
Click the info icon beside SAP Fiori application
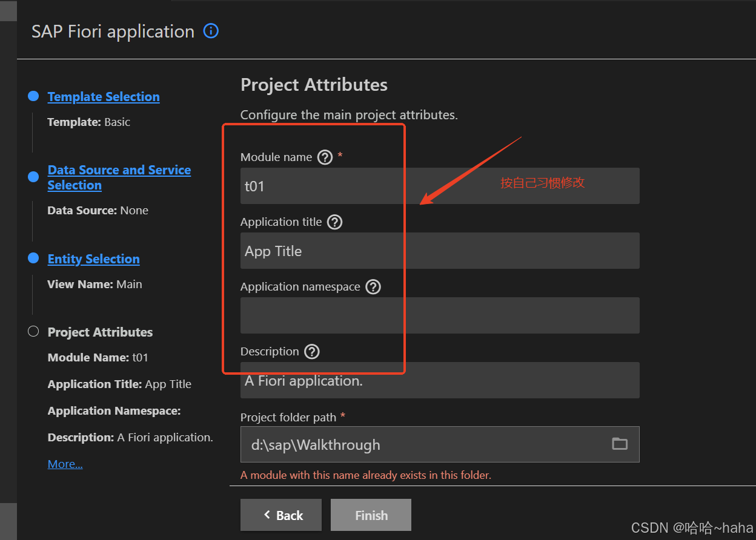pos(211,31)
